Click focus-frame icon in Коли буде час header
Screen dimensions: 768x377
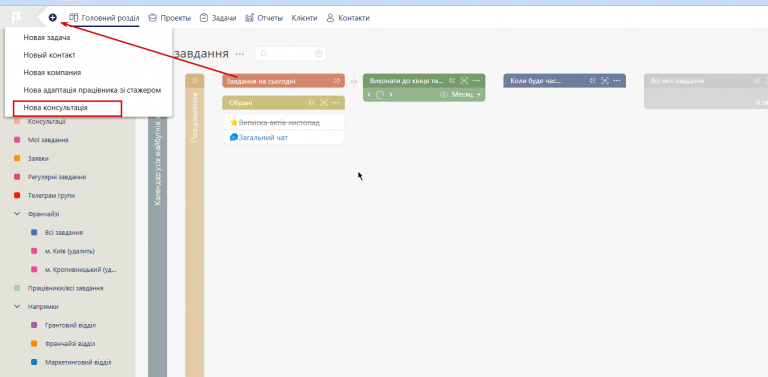(x=605, y=80)
